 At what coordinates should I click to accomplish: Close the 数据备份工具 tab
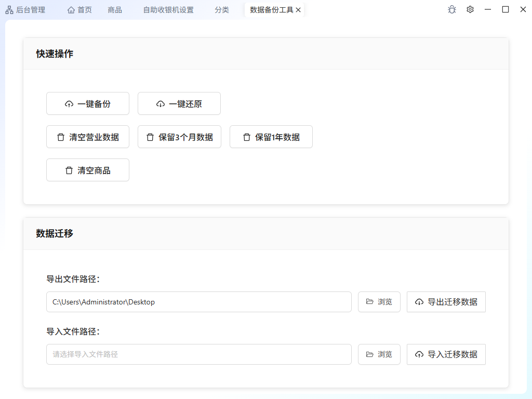298,10
